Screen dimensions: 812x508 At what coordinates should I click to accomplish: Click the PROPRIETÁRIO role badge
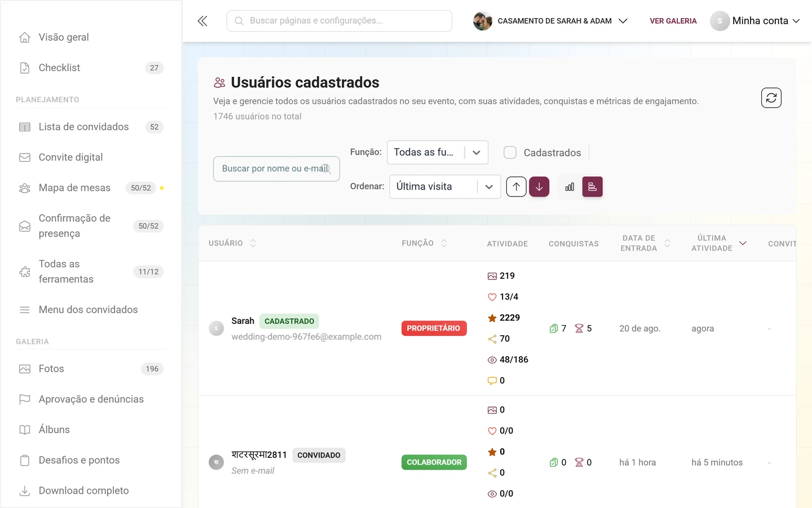point(434,329)
